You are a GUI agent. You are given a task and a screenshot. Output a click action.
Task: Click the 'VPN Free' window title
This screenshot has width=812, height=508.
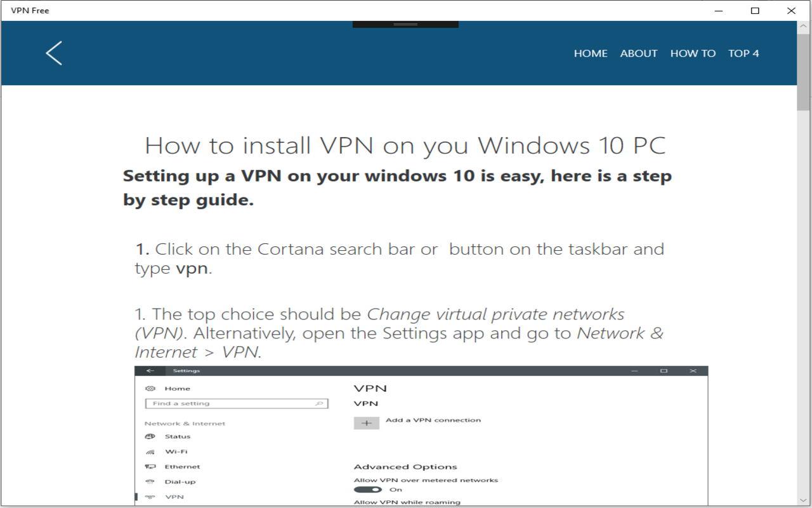[x=30, y=11]
